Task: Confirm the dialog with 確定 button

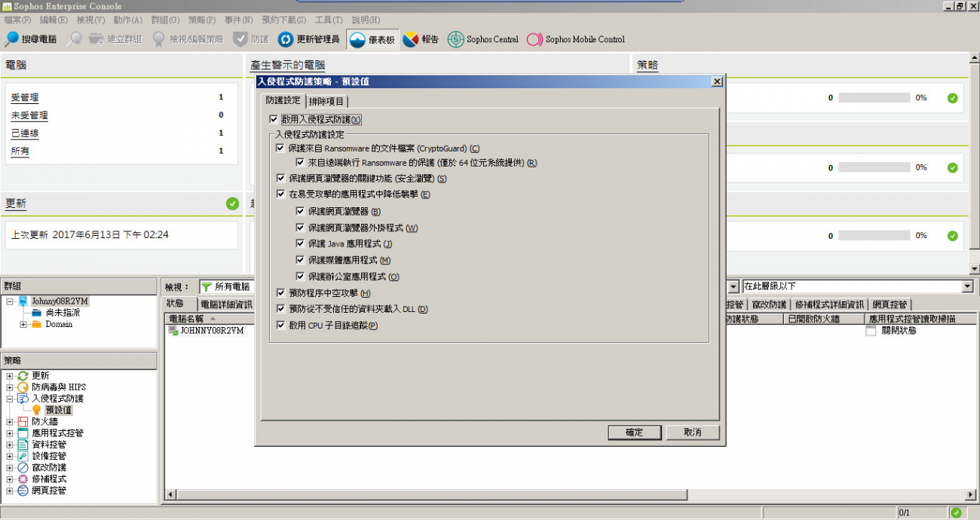Action: (635, 433)
